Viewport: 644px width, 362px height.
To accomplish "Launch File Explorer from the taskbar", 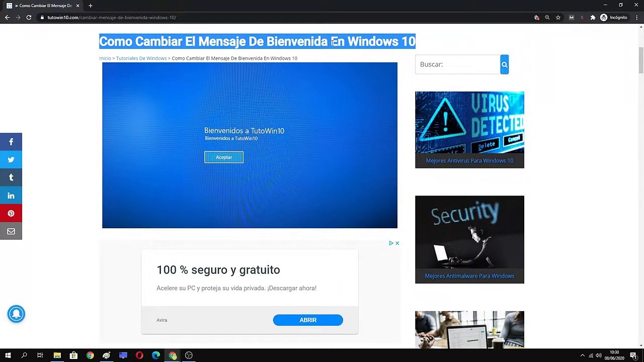I will 57,355.
